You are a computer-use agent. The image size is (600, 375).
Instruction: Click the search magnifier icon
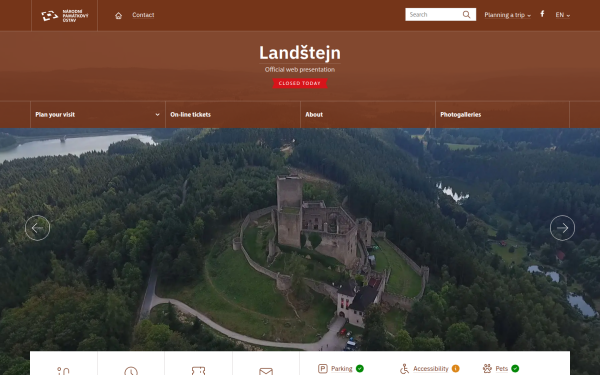point(466,15)
